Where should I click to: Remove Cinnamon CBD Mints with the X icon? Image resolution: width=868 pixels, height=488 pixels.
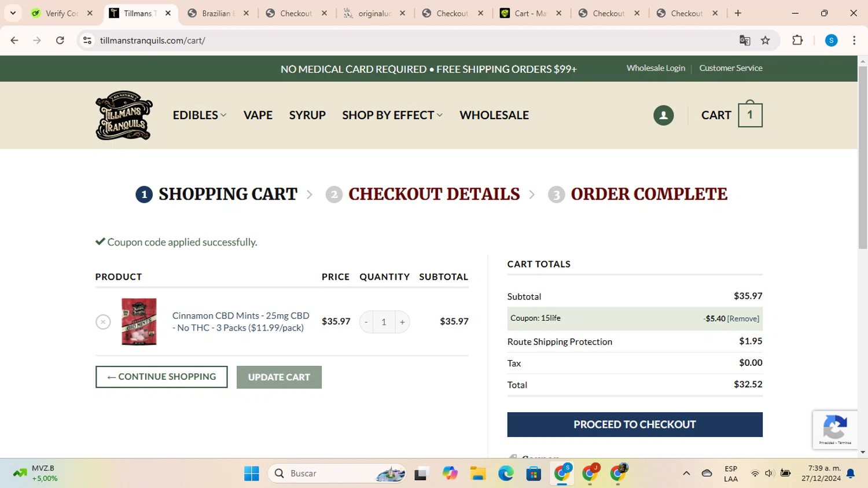point(103,322)
